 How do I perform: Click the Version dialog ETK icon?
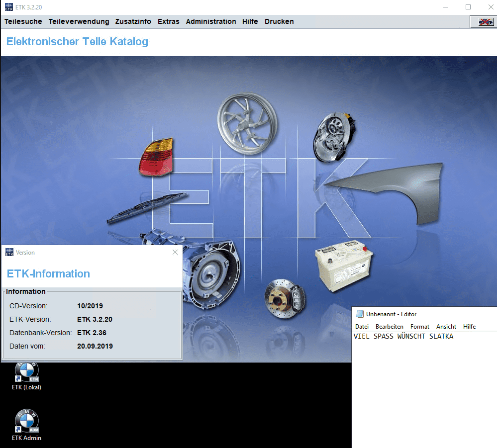(x=9, y=252)
